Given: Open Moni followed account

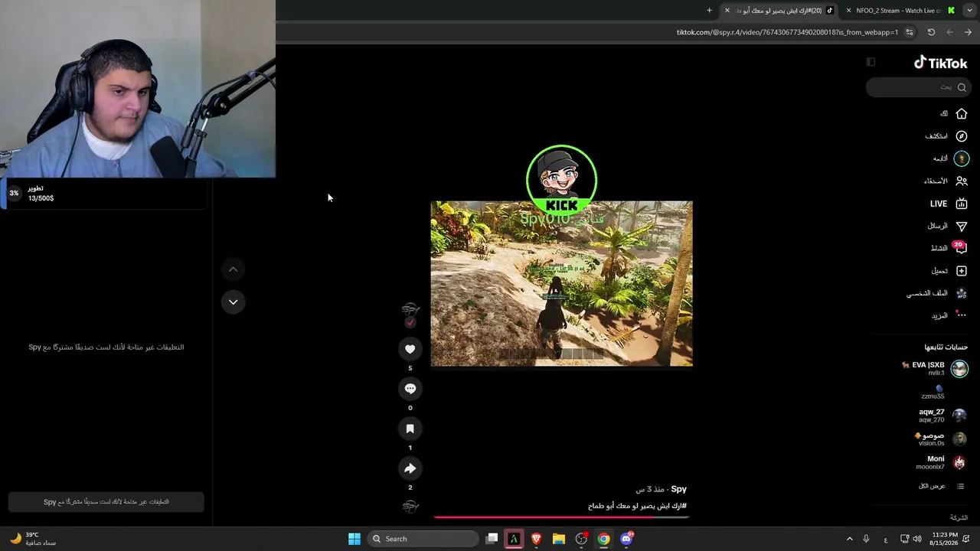Looking at the screenshot, I should click(x=942, y=462).
